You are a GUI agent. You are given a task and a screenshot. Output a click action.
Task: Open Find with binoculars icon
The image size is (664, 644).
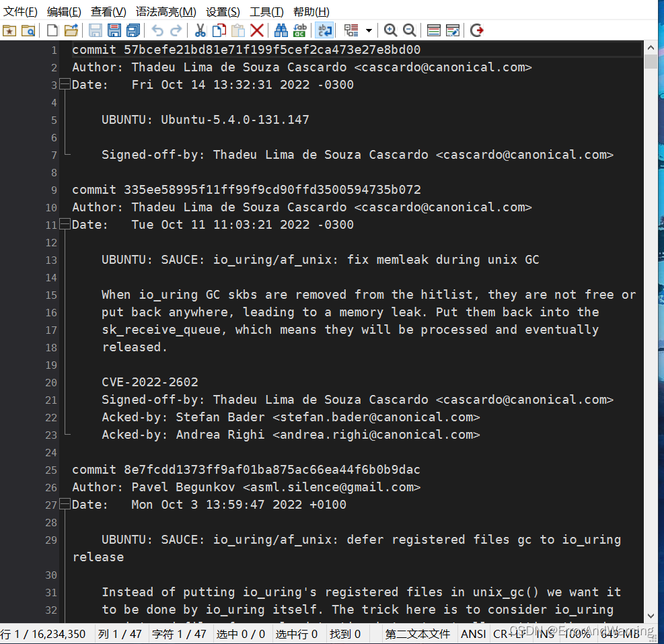281,30
